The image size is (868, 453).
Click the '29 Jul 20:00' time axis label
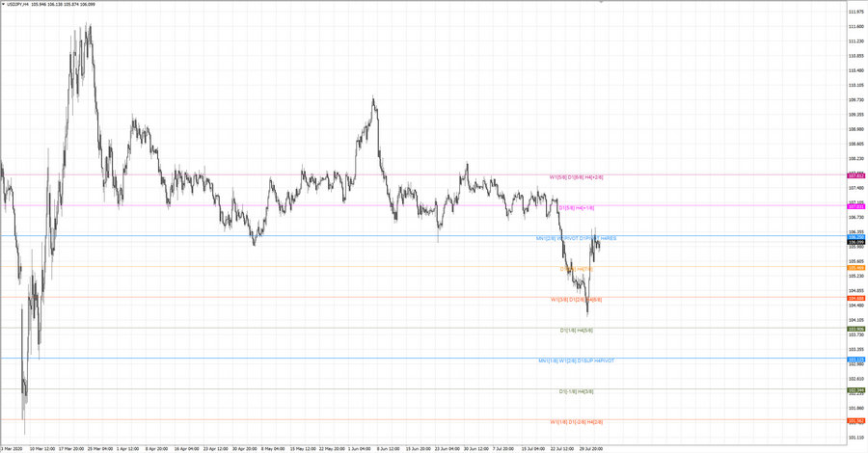pos(590,448)
